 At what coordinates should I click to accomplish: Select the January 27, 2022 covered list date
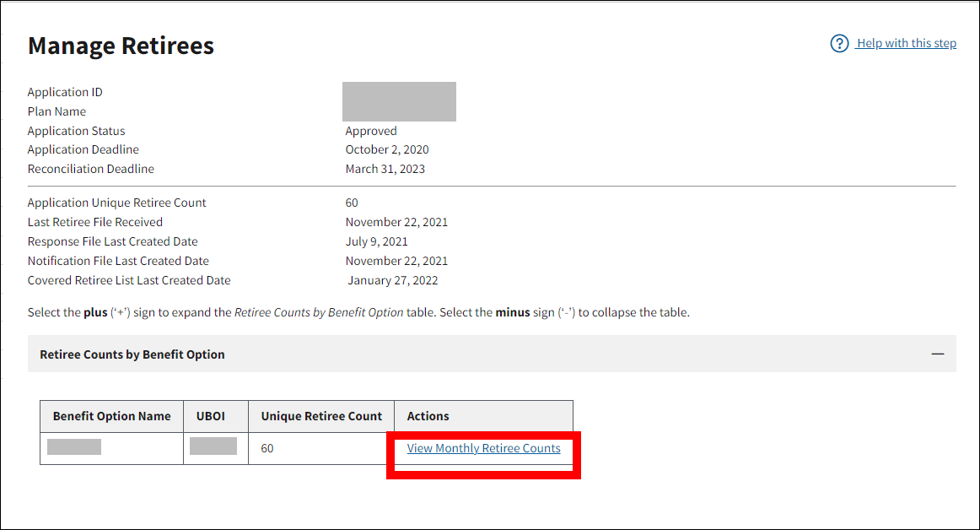tap(392, 280)
